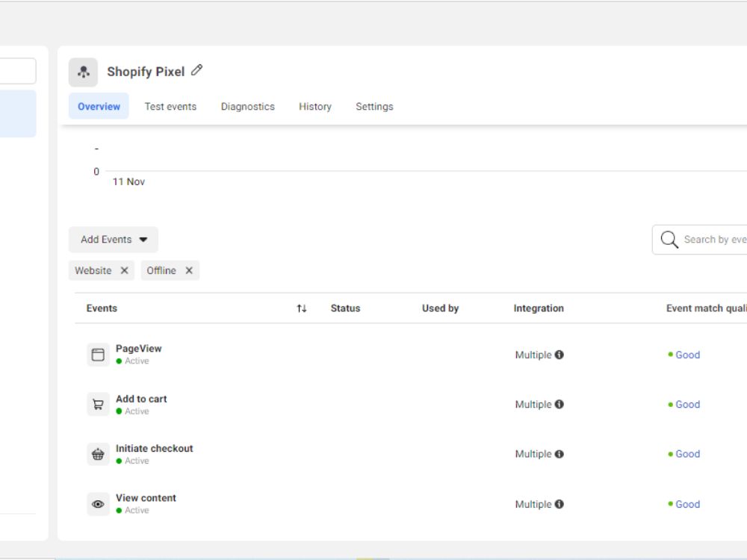The width and height of the screenshot is (747, 560).
Task: Click the Used by column header
Action: click(440, 308)
